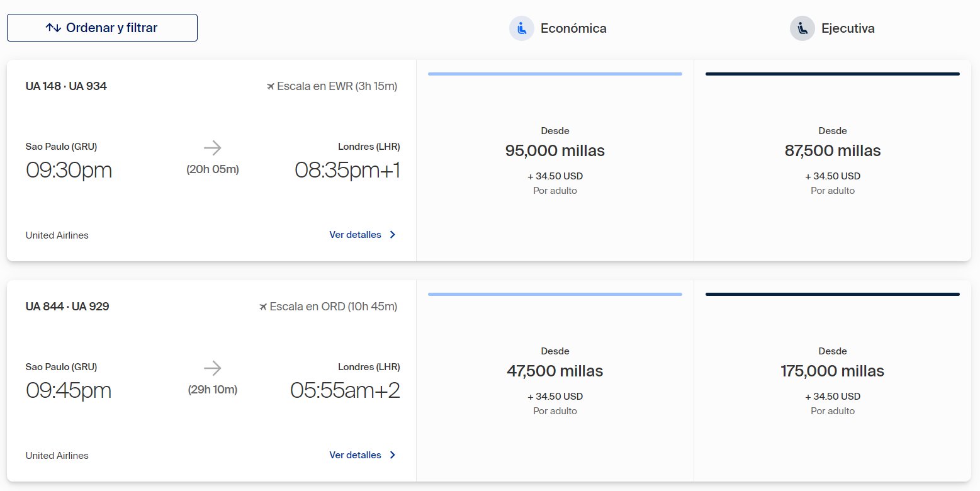Click the airplane icon beside Escala en ORD
The width and height of the screenshot is (980, 491).
pos(263,307)
